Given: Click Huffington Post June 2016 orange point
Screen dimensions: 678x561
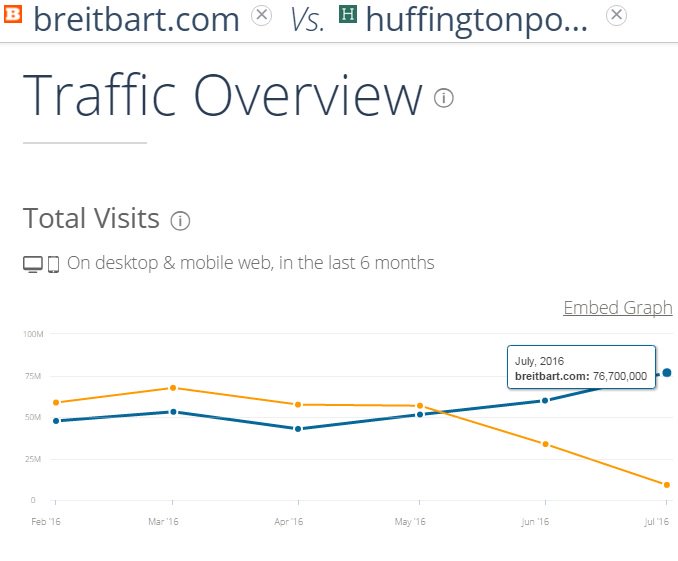Looking at the screenshot, I should click(x=545, y=444).
